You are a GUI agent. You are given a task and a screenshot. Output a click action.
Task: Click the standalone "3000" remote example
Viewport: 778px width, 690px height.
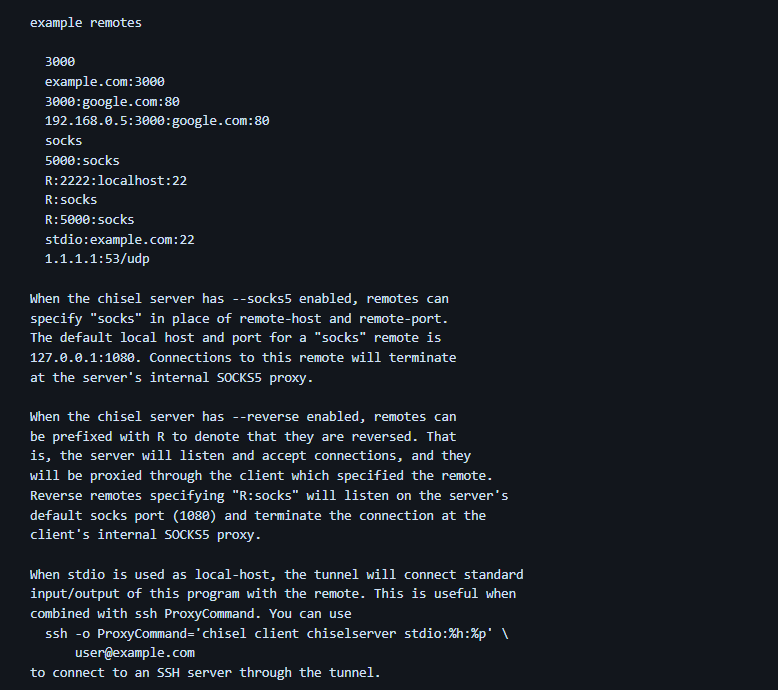[x=60, y=61]
